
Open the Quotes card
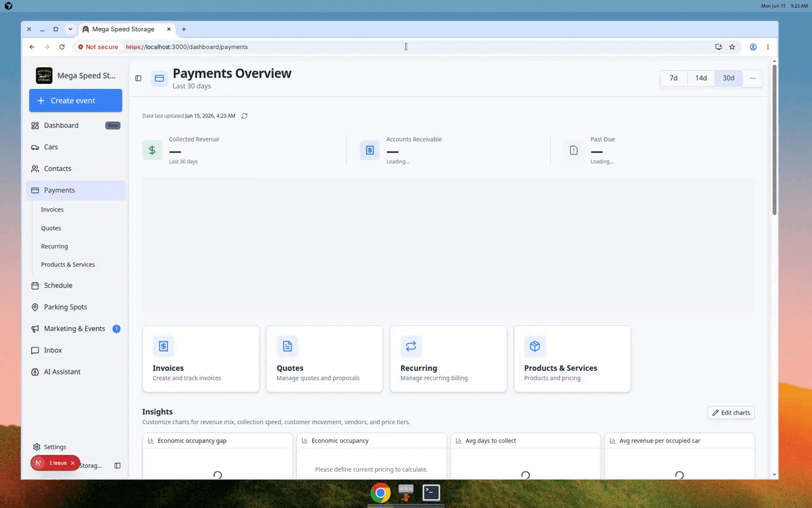pyautogui.click(x=325, y=359)
